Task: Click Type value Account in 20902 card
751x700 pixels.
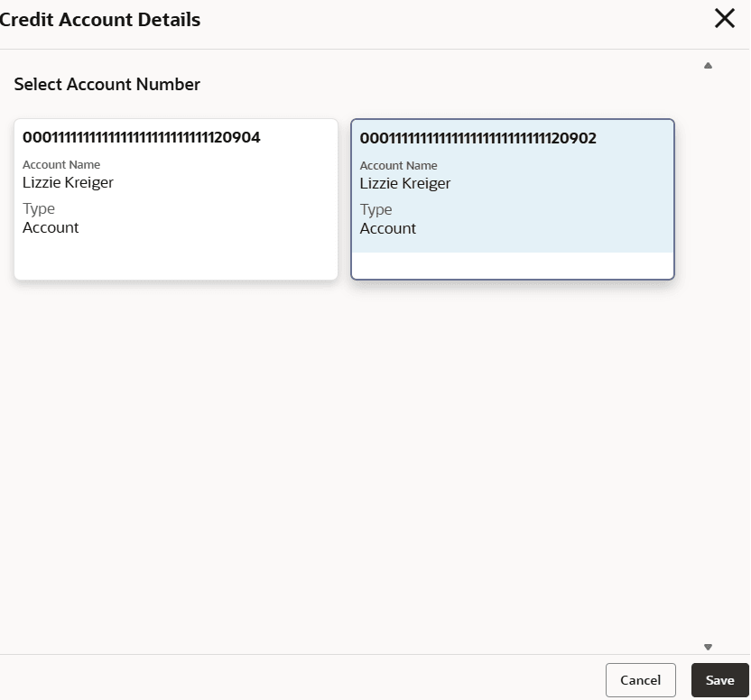Action: pos(387,228)
